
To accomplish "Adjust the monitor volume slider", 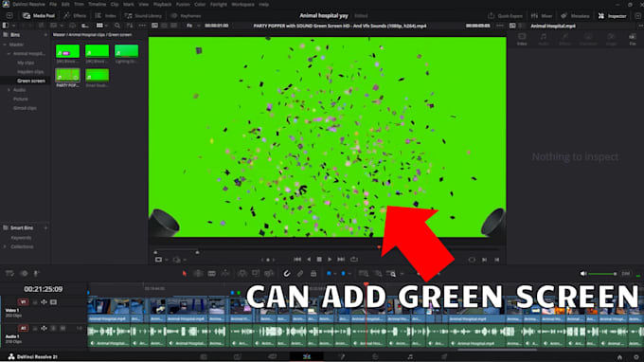I will point(602,274).
